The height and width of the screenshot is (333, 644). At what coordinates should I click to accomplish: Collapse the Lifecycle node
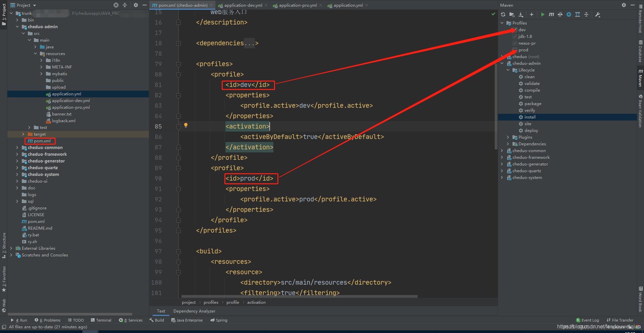tap(508, 70)
